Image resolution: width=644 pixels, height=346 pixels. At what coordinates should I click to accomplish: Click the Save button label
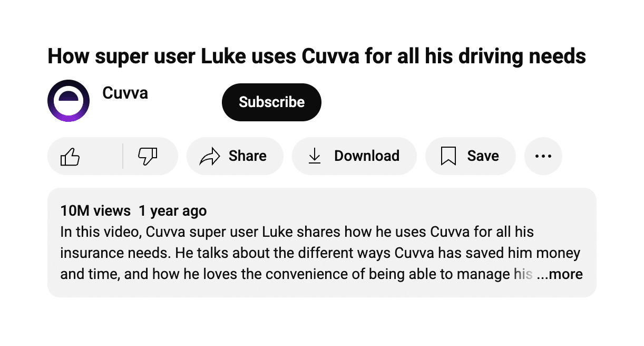[483, 156]
